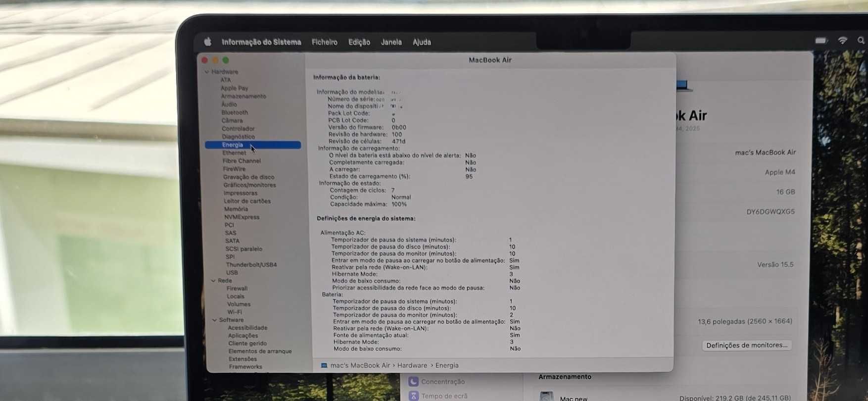Select Firewall under Rede
Image resolution: width=868 pixels, height=401 pixels.
pyautogui.click(x=237, y=289)
